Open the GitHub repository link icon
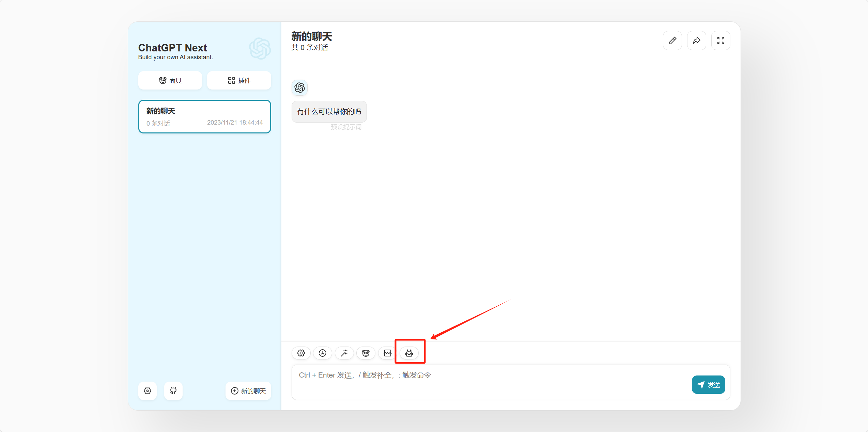Screen dimensions: 868x432 (173, 391)
